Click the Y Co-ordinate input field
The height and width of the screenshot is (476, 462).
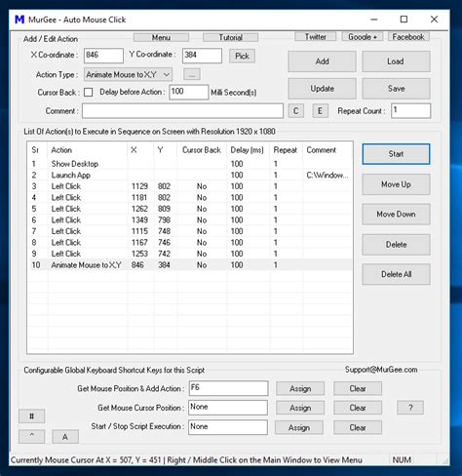[202, 56]
